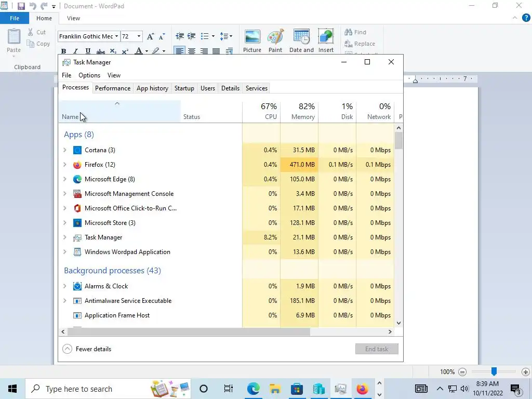This screenshot has width=532, height=399.
Task: Open the font family dropdown
Action: pos(116,36)
